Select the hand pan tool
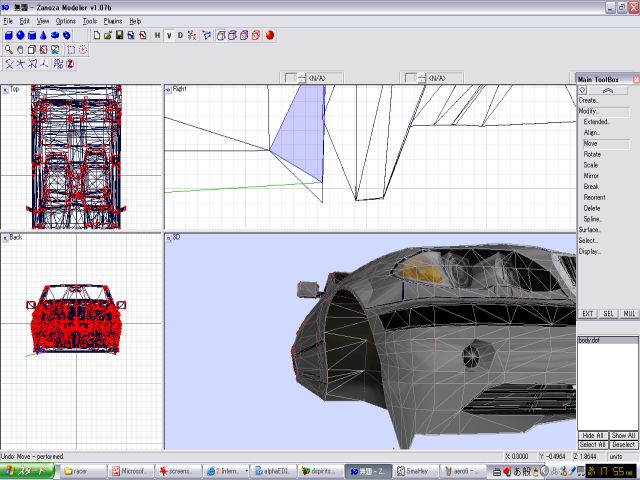This screenshot has width=640, height=480. [x=20, y=49]
